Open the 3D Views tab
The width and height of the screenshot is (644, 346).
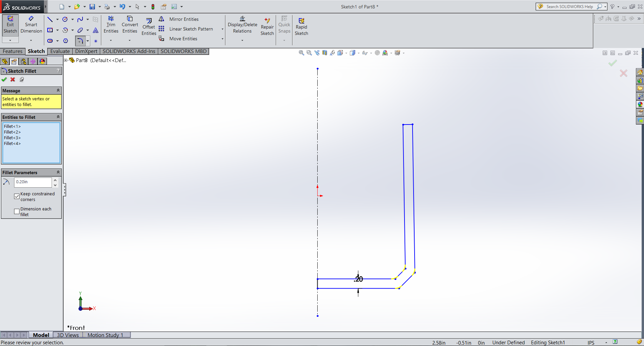tap(68, 335)
